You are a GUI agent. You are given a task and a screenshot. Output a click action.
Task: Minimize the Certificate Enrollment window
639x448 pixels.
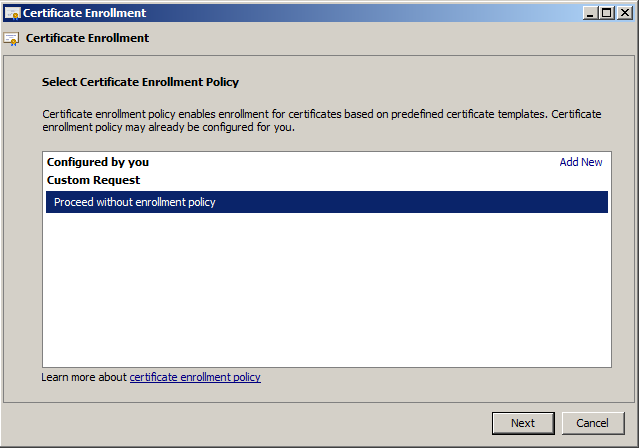pos(589,13)
